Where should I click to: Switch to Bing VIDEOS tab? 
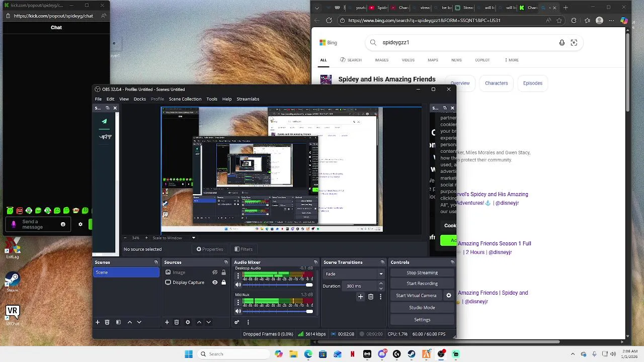408,60
